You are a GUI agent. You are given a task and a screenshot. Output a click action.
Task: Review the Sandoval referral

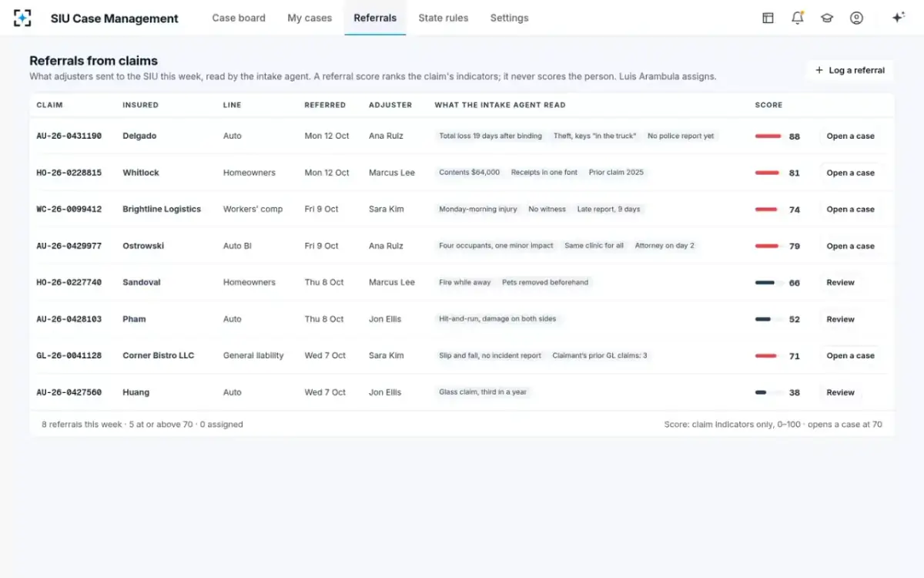(840, 283)
